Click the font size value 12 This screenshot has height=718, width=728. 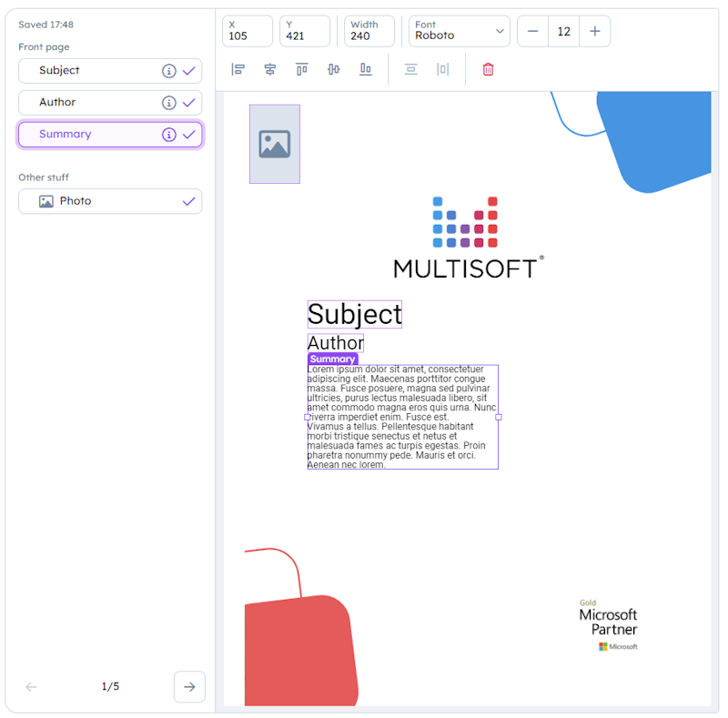click(x=563, y=31)
